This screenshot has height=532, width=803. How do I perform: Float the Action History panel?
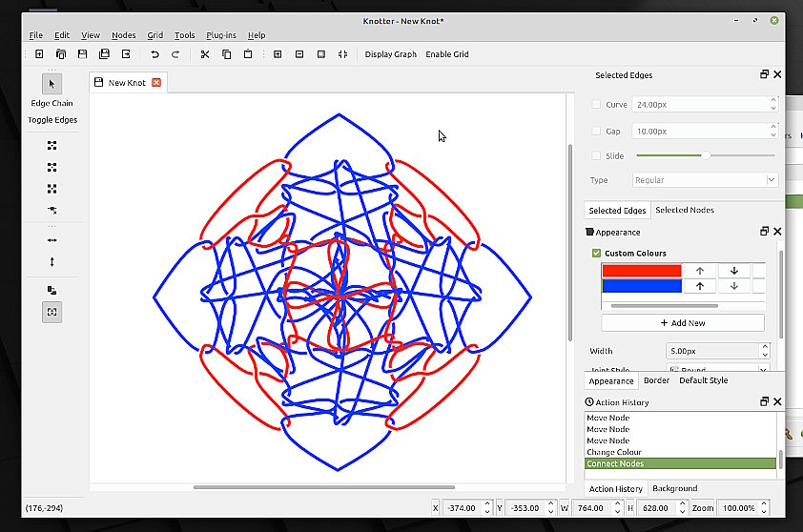pos(764,401)
